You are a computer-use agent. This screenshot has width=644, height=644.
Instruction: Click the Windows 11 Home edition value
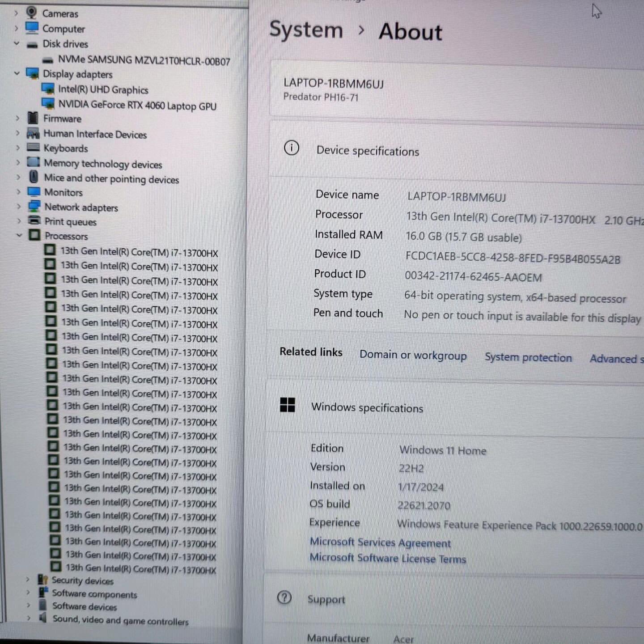coord(443,450)
